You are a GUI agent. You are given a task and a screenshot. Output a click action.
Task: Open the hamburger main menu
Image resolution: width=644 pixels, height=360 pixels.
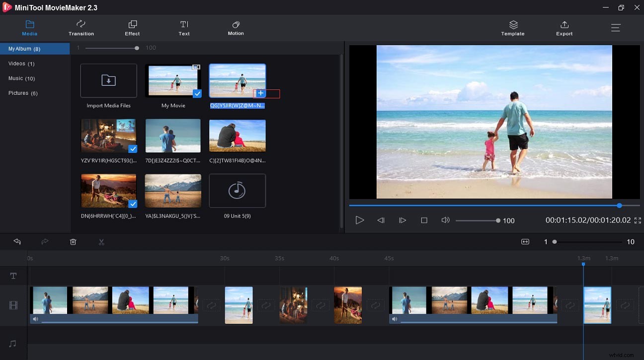click(616, 28)
